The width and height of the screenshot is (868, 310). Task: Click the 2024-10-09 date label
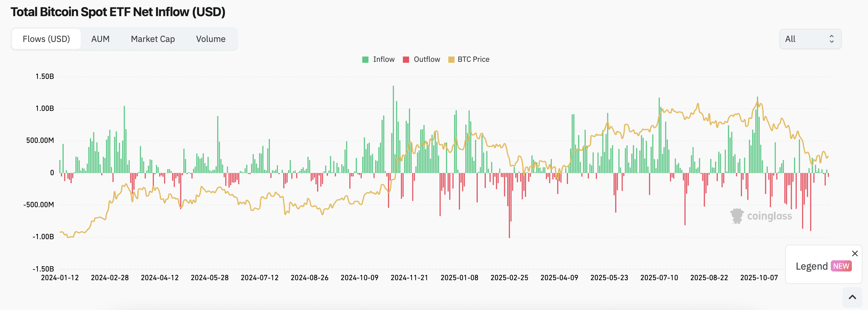[x=360, y=278]
